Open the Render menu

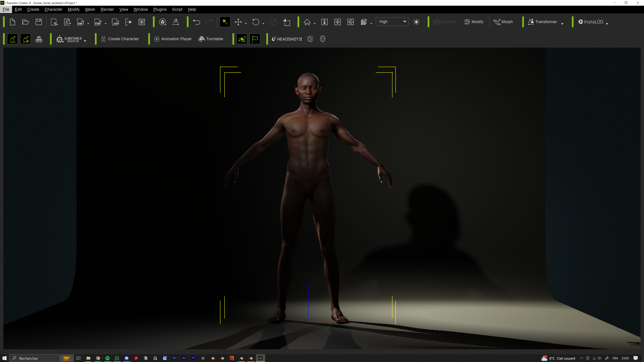[107, 10]
